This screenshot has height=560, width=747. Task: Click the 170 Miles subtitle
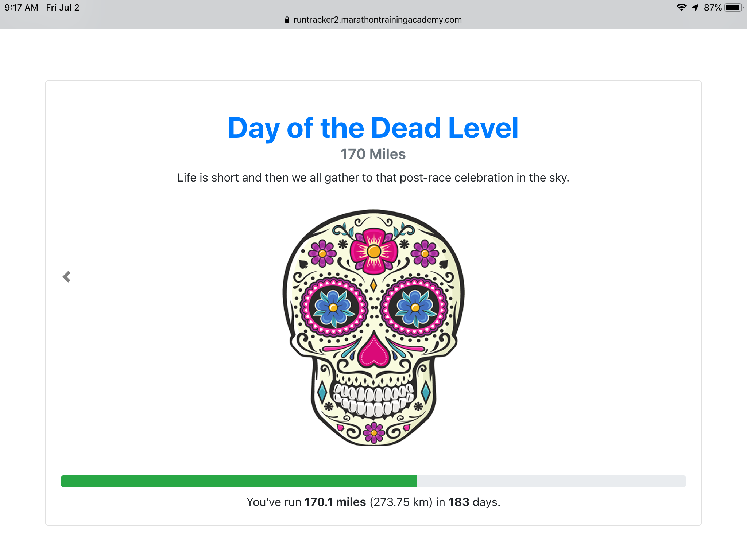point(373,154)
